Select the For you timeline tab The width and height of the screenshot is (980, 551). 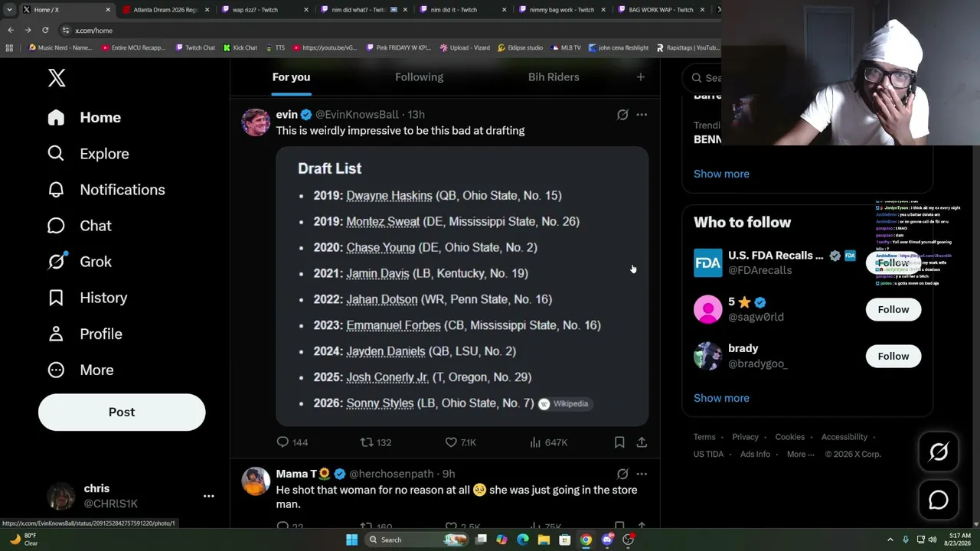(x=291, y=77)
